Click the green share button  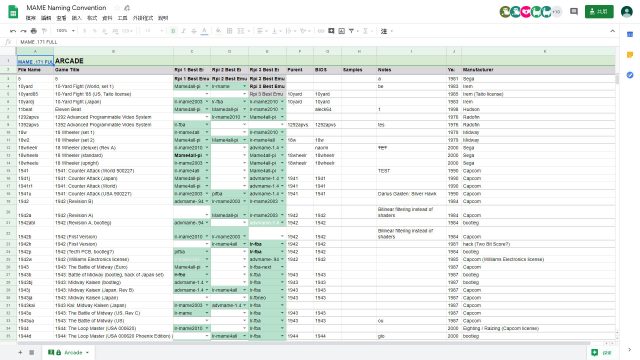(599, 11)
